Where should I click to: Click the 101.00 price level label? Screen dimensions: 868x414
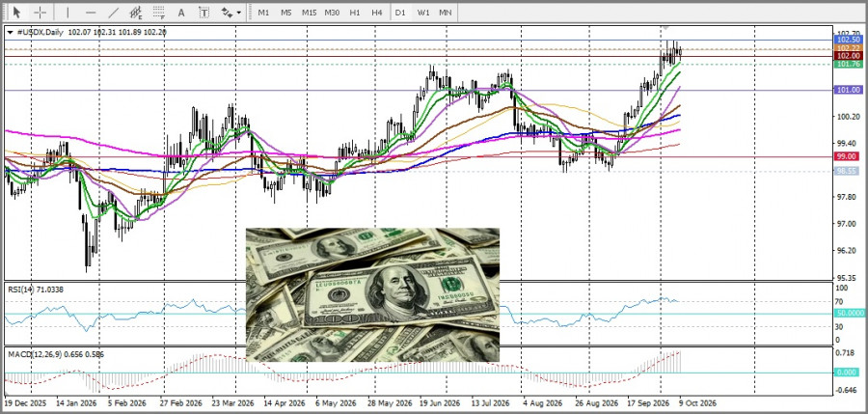coord(848,90)
